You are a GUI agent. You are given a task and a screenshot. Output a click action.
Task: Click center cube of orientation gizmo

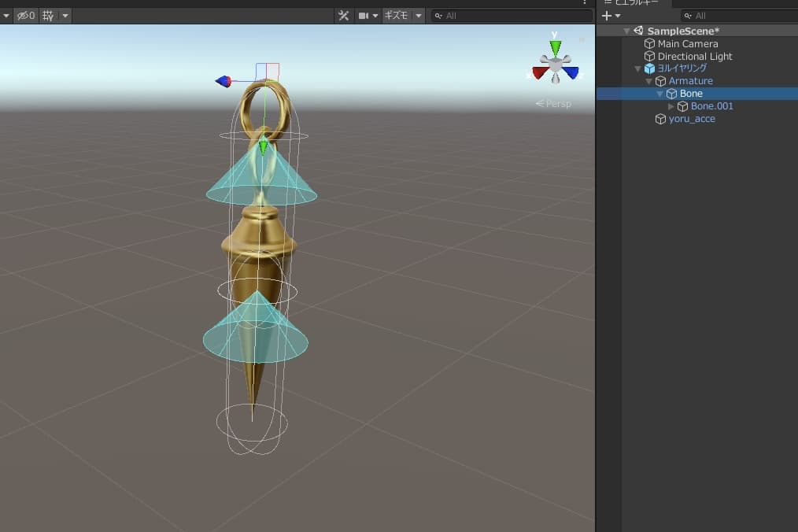(556, 65)
